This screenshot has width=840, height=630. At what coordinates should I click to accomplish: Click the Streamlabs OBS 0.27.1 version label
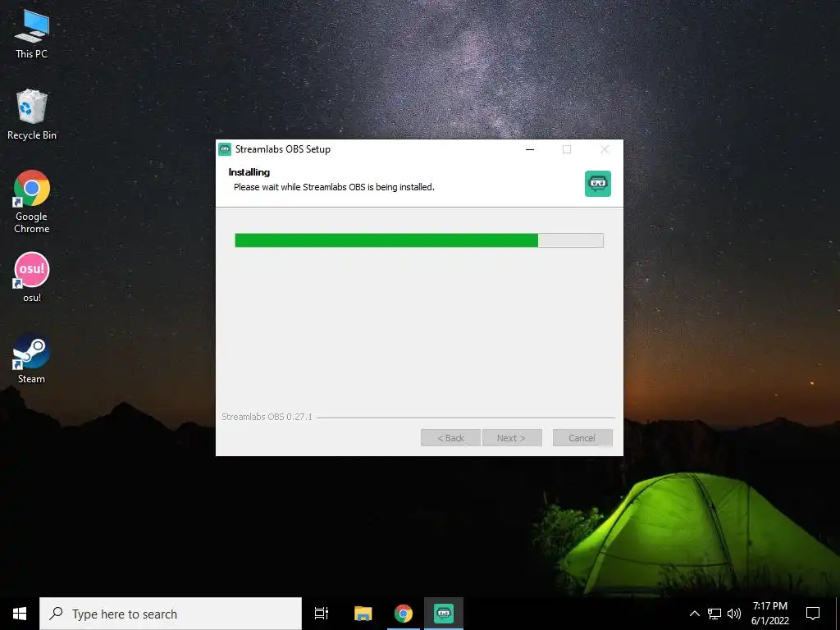pyautogui.click(x=267, y=417)
